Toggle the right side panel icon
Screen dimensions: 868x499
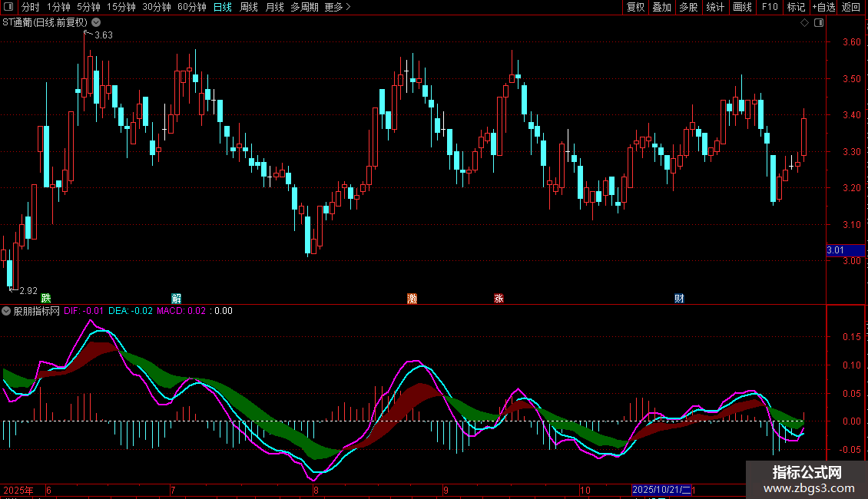coord(819,23)
